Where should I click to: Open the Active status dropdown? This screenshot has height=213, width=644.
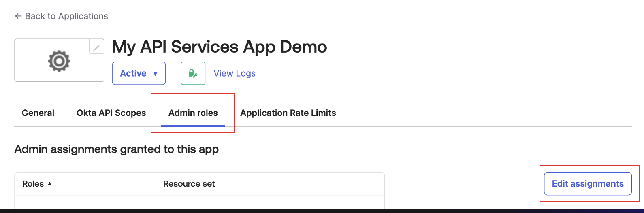point(139,73)
